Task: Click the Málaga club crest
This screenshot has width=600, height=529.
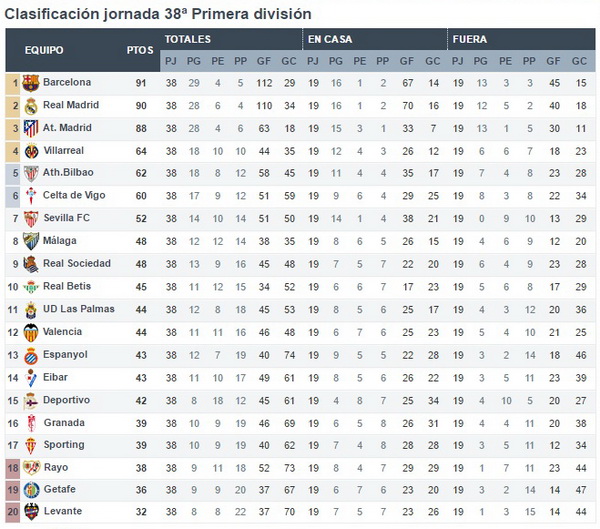Action: pos(31,241)
